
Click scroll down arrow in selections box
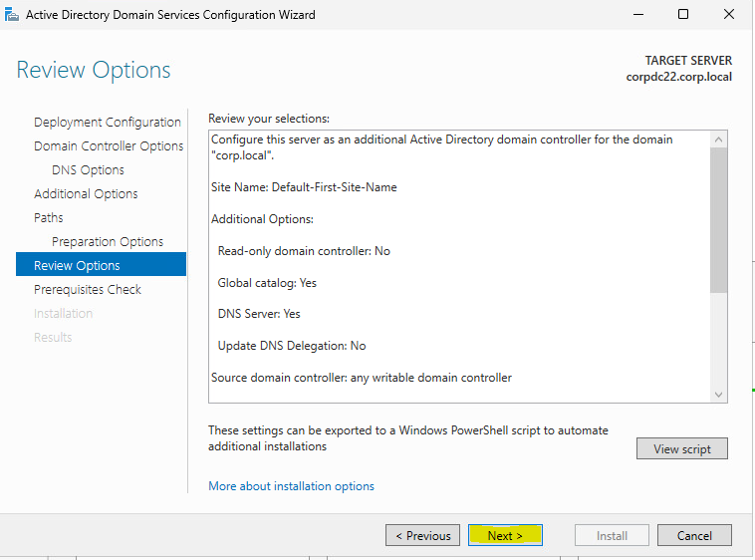click(x=718, y=395)
